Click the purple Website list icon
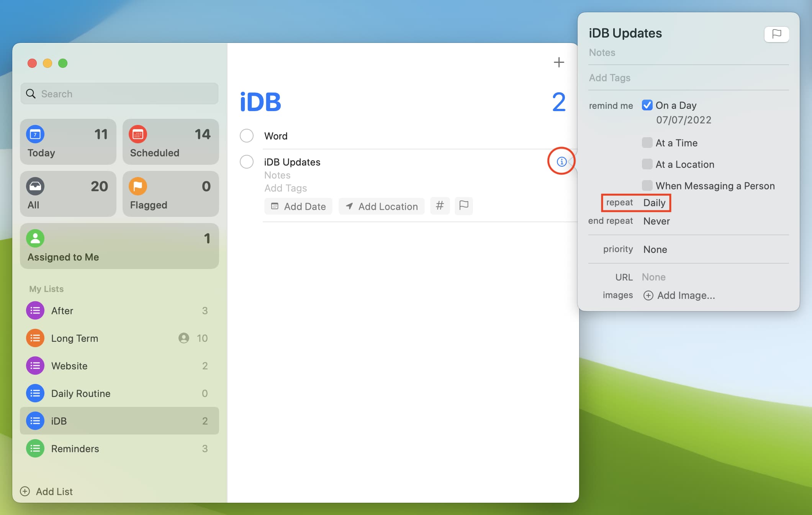This screenshot has width=812, height=515. tap(35, 366)
